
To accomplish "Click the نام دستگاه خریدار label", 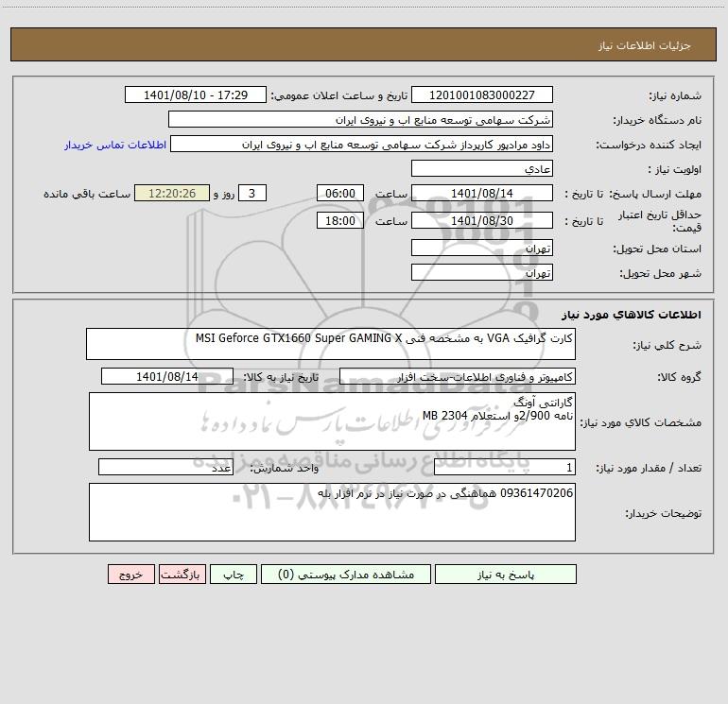I will pyautogui.click(x=657, y=121).
